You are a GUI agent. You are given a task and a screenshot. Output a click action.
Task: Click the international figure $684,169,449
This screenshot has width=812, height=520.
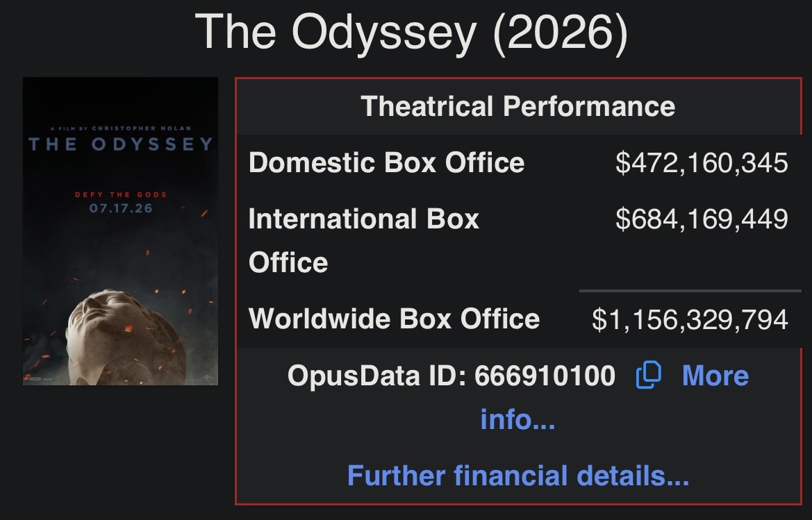(x=702, y=219)
